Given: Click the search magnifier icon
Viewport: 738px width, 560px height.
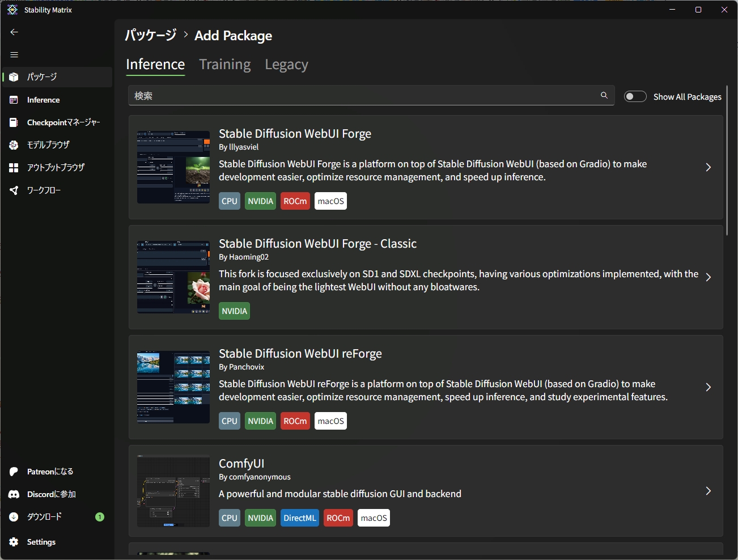Looking at the screenshot, I should pos(604,95).
